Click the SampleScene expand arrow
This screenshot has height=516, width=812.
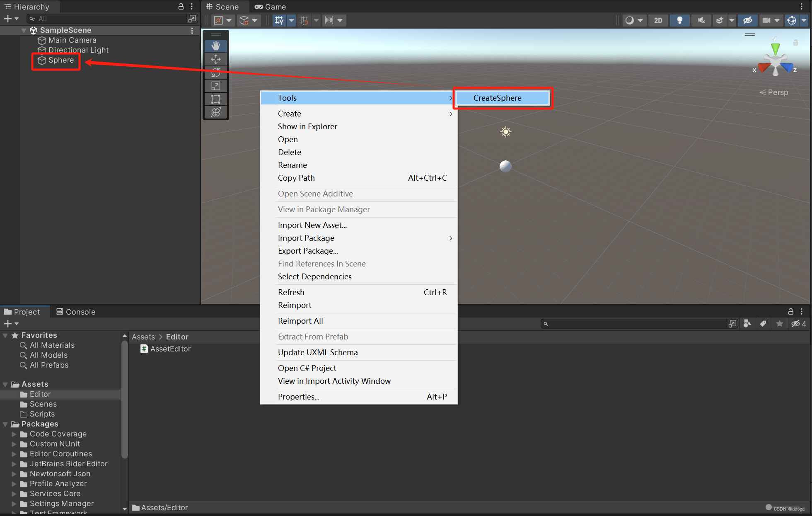(24, 29)
